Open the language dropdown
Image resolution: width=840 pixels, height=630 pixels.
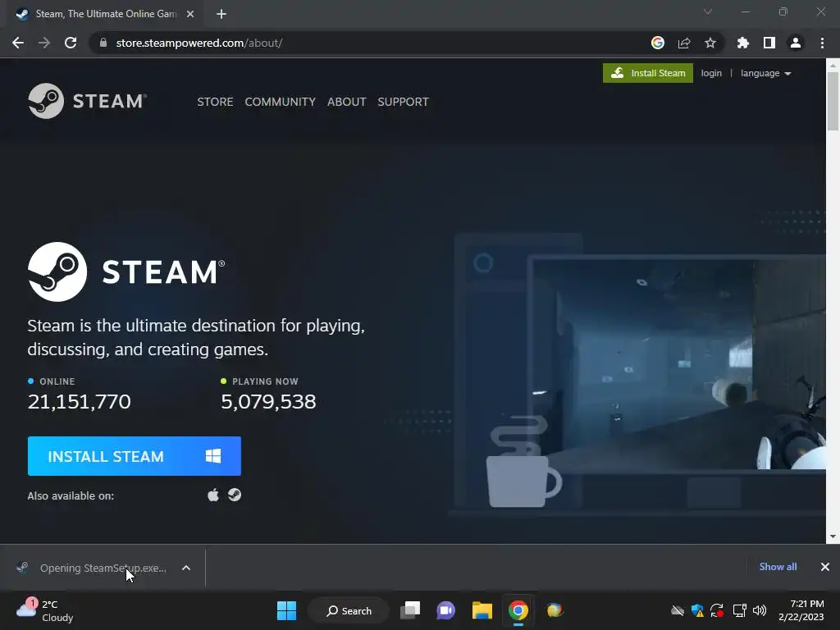(765, 73)
